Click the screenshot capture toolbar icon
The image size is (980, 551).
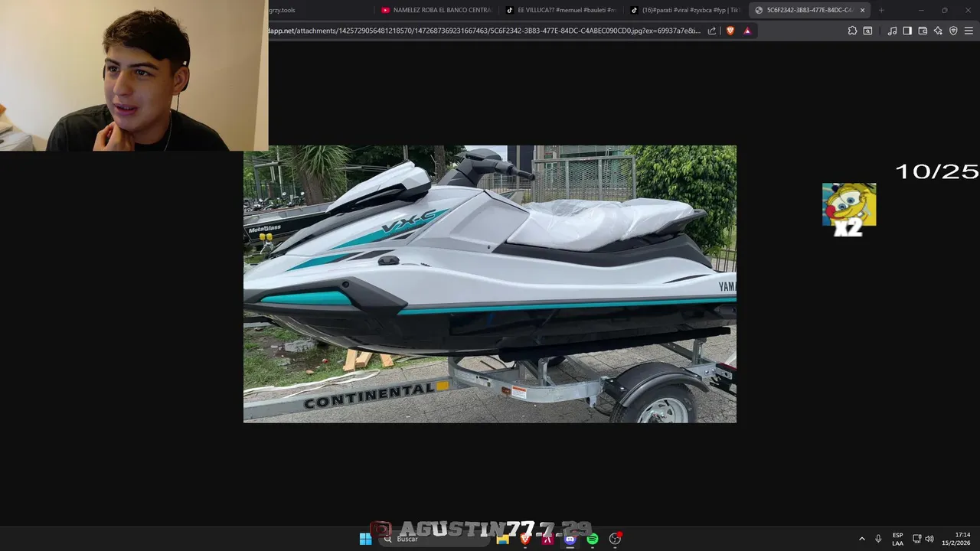click(867, 31)
